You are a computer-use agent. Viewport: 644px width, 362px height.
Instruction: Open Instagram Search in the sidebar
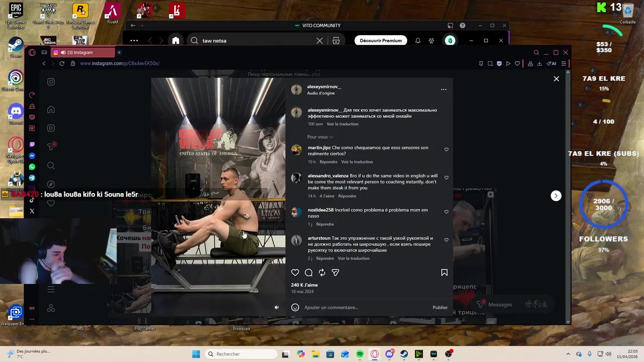(x=51, y=165)
